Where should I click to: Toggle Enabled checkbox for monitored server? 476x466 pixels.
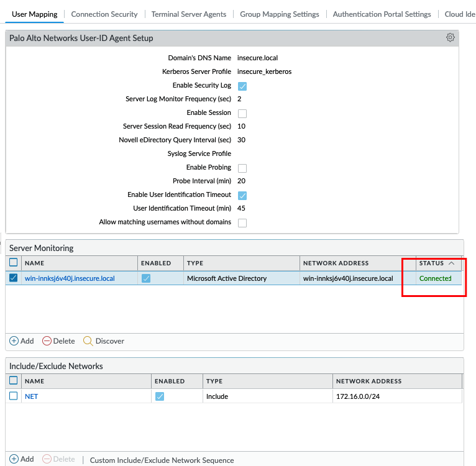(146, 278)
